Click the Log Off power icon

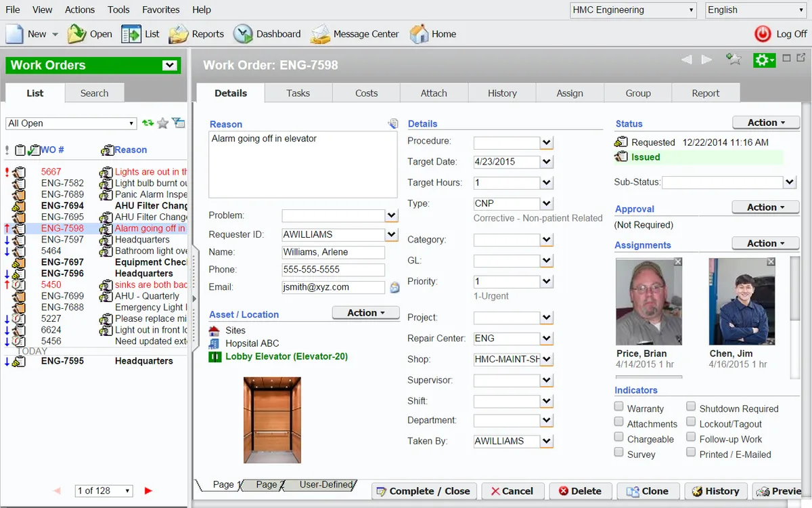tap(763, 34)
